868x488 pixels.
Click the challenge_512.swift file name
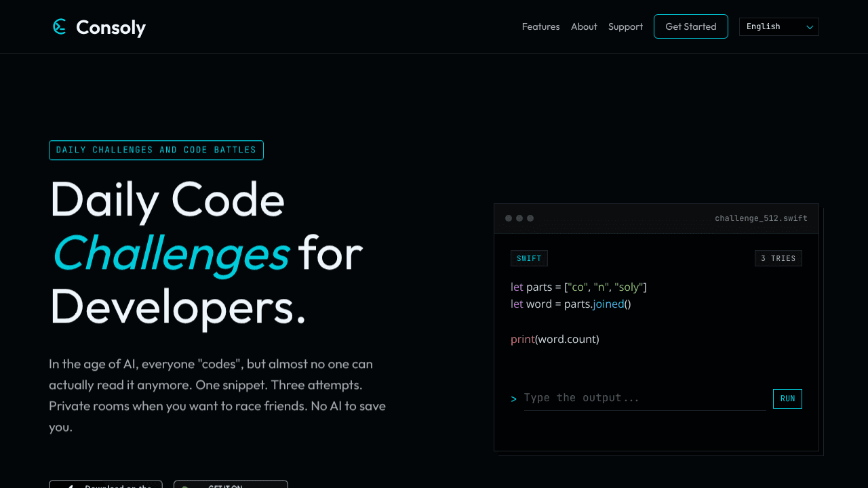coord(761,218)
